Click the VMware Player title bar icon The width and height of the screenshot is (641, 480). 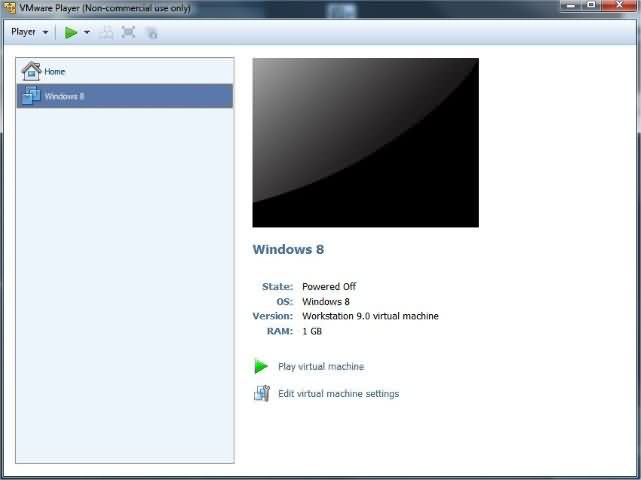(x=9, y=8)
